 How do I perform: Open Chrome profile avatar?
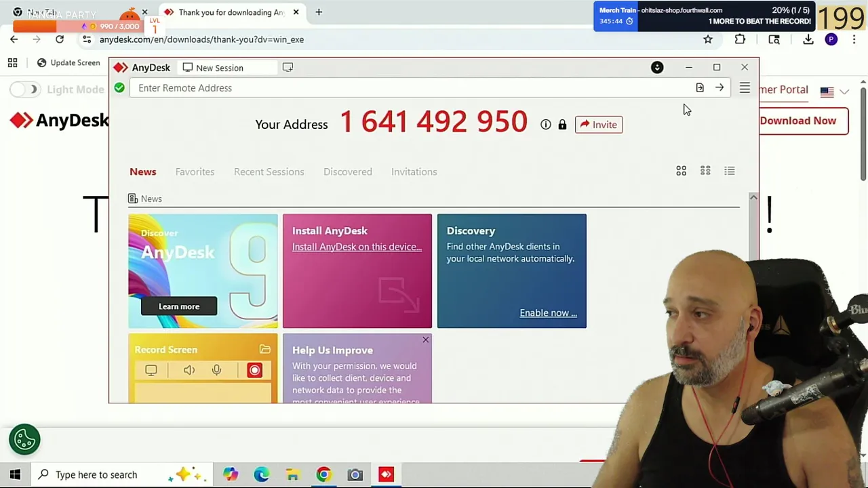coord(831,40)
